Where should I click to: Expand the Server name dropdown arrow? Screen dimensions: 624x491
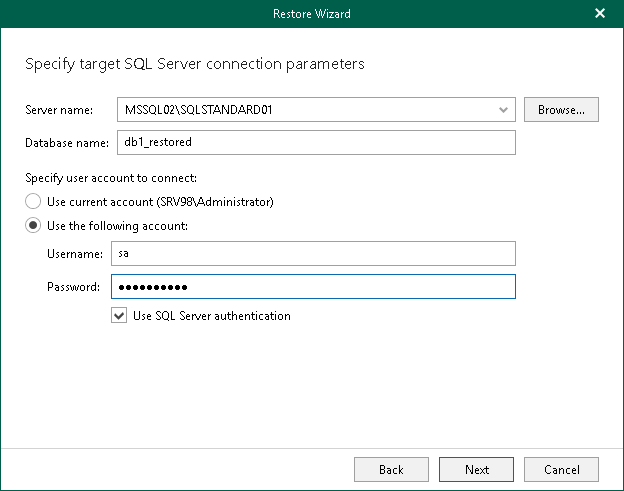pos(503,109)
